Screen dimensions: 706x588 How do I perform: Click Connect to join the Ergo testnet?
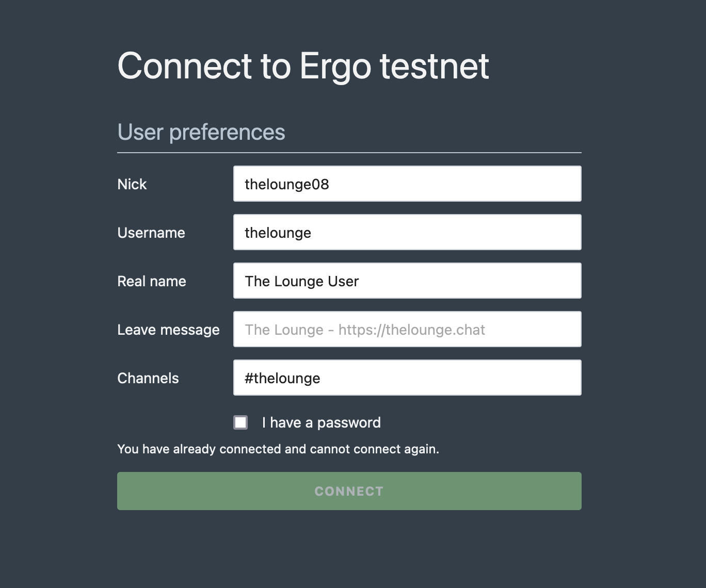(x=349, y=491)
